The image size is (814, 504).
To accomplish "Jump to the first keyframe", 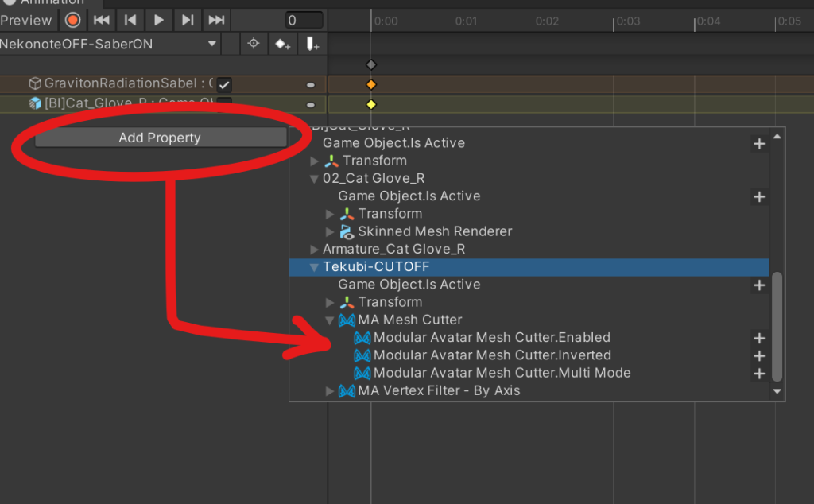I will [102, 20].
